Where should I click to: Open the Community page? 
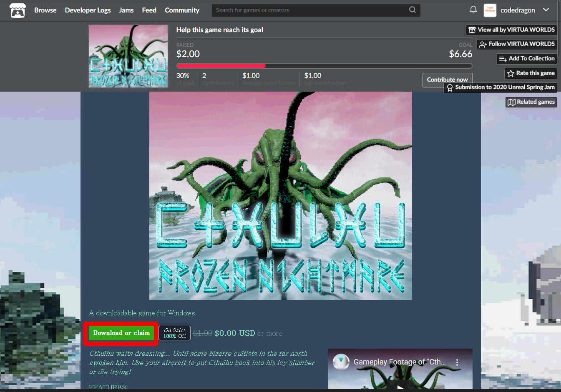coord(182,10)
